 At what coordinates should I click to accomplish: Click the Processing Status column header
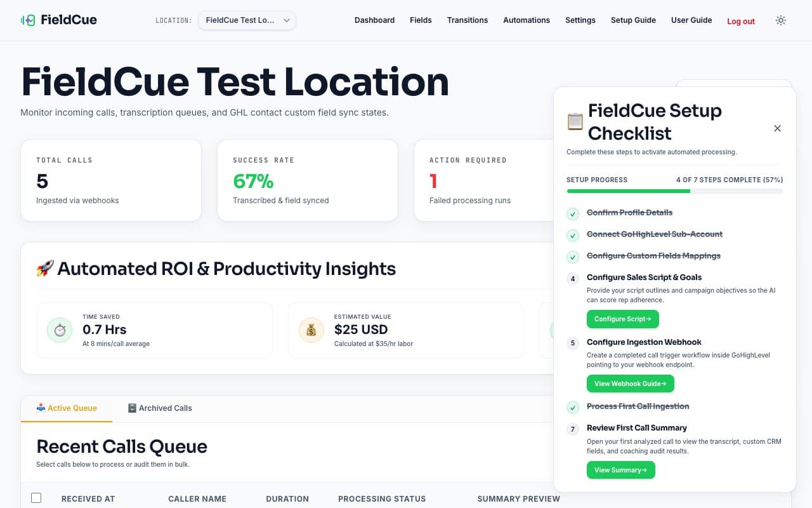click(382, 498)
